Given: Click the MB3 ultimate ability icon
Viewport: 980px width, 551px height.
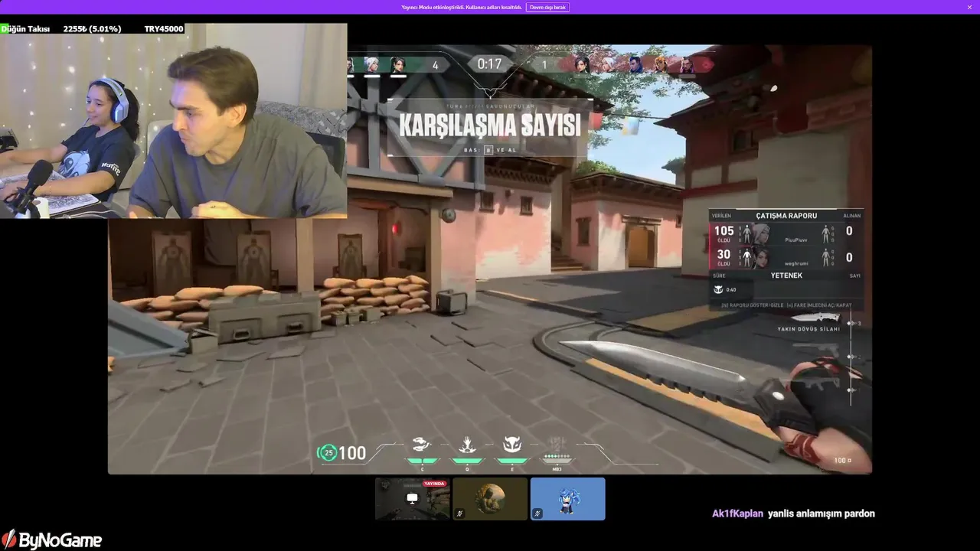Looking at the screenshot, I should [x=557, y=445].
